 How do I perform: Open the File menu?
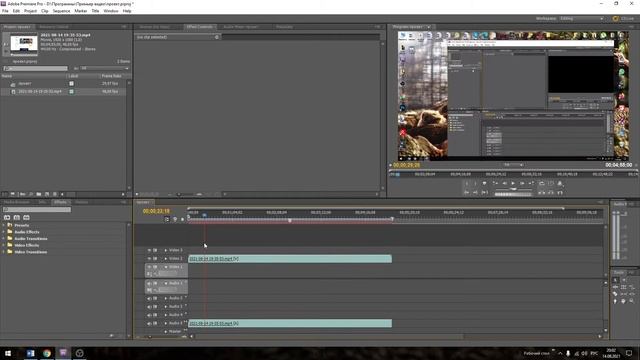pyautogui.click(x=5, y=11)
